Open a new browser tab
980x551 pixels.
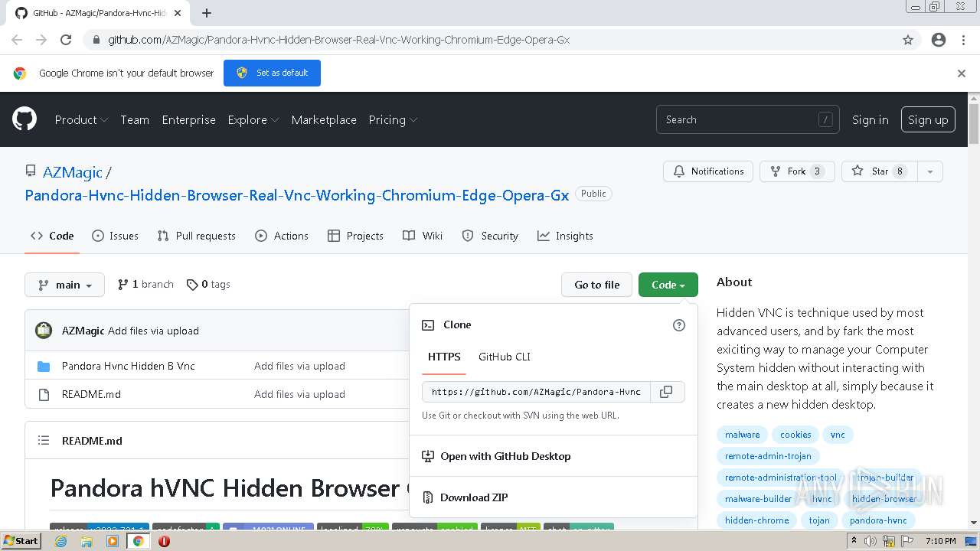pyautogui.click(x=207, y=13)
